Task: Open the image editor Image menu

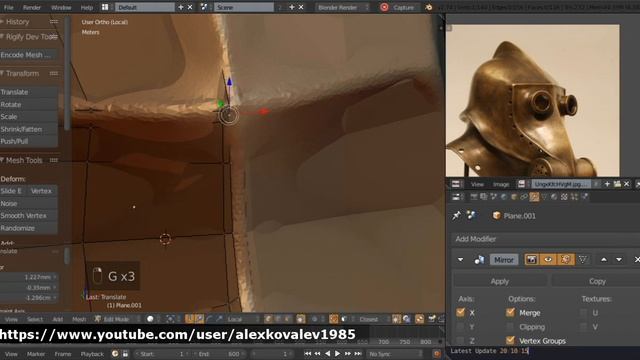Action: click(x=501, y=184)
